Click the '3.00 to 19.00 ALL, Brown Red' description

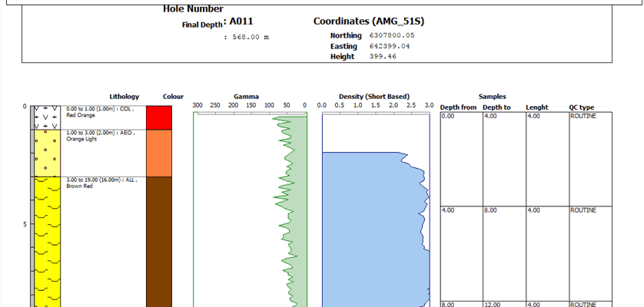click(101, 183)
